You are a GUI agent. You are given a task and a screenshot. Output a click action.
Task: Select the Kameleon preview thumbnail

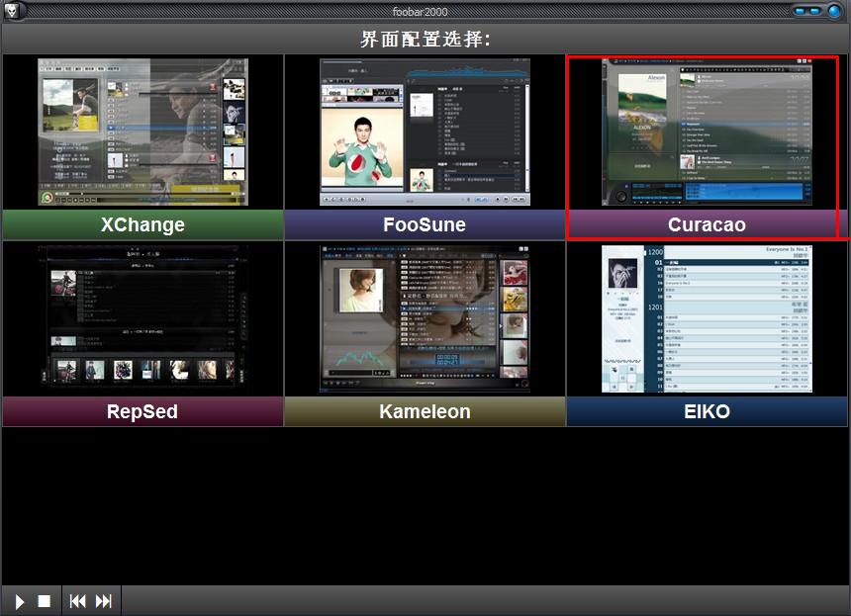coord(425,318)
